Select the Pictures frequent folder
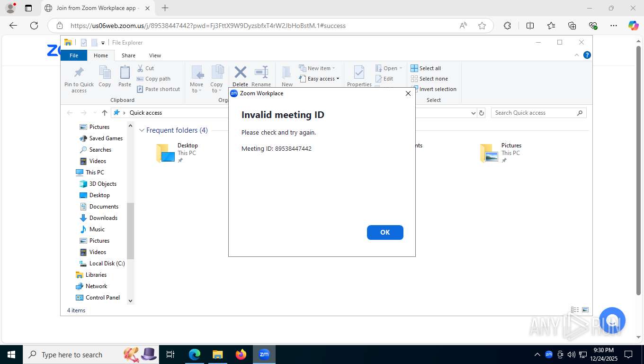This screenshot has width=644, height=364. click(501, 153)
